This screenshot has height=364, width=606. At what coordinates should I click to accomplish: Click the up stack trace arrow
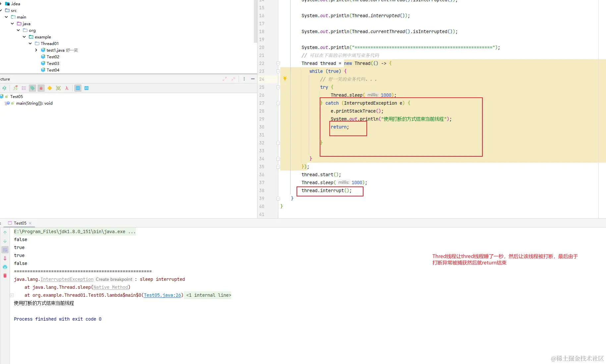[5, 233]
